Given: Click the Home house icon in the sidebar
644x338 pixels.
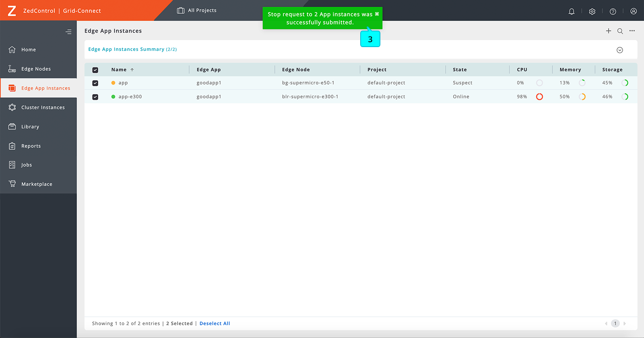Looking at the screenshot, I should [12, 49].
